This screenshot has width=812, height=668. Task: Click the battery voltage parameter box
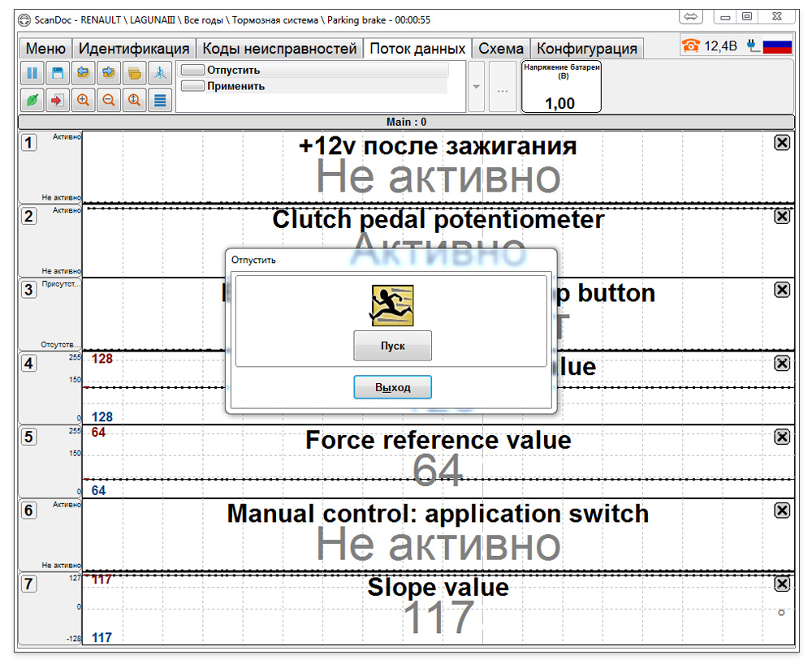pos(561,87)
